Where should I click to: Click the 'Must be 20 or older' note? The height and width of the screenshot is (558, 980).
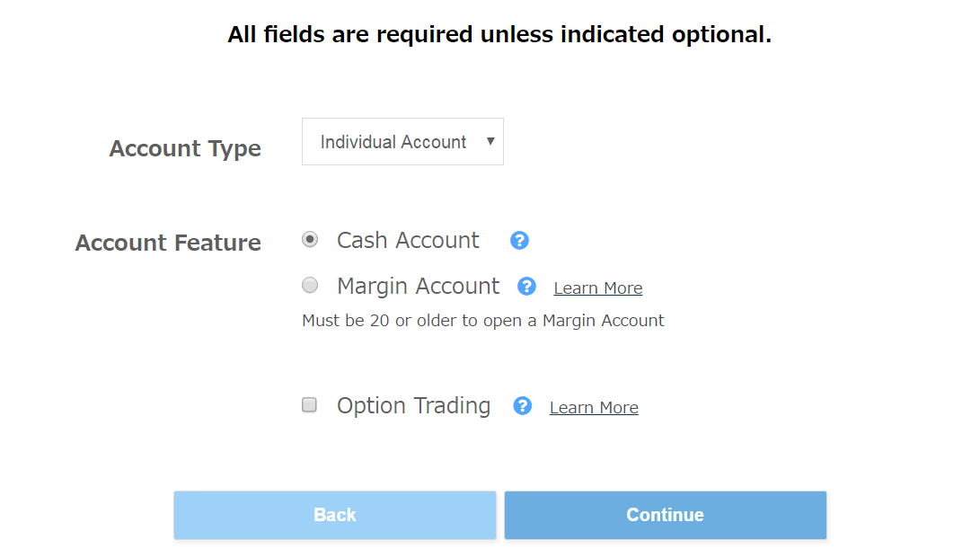[x=483, y=321]
